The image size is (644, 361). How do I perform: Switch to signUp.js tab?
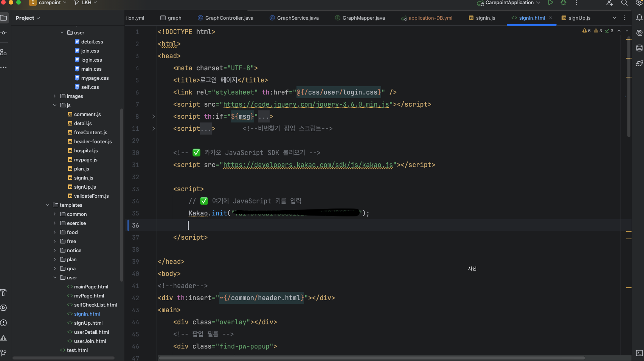click(576, 18)
